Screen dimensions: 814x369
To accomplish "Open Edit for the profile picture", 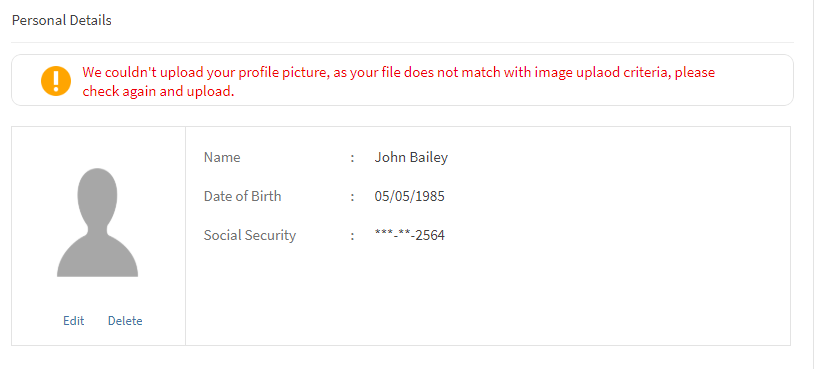I will click(x=74, y=321).
